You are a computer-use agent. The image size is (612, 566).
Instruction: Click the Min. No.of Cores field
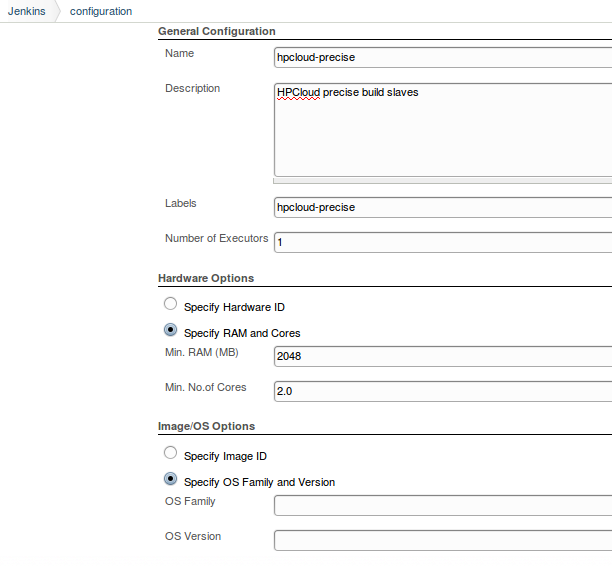[x=442, y=391]
